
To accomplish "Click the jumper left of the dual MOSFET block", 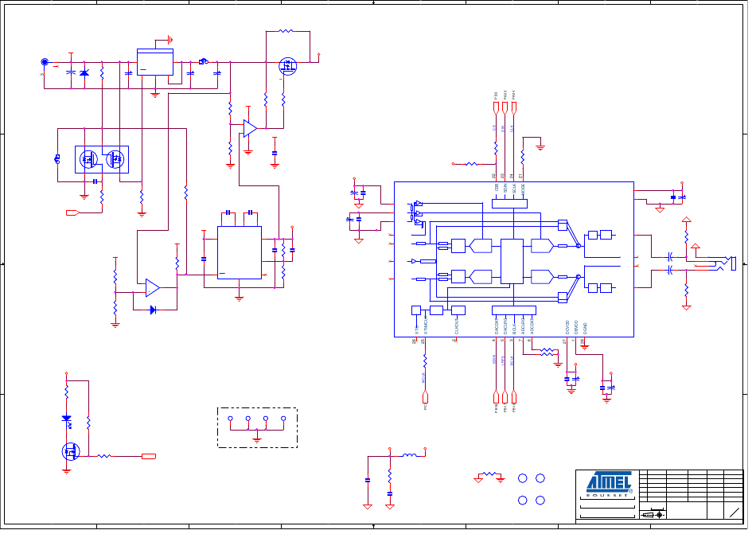I will coord(57,158).
